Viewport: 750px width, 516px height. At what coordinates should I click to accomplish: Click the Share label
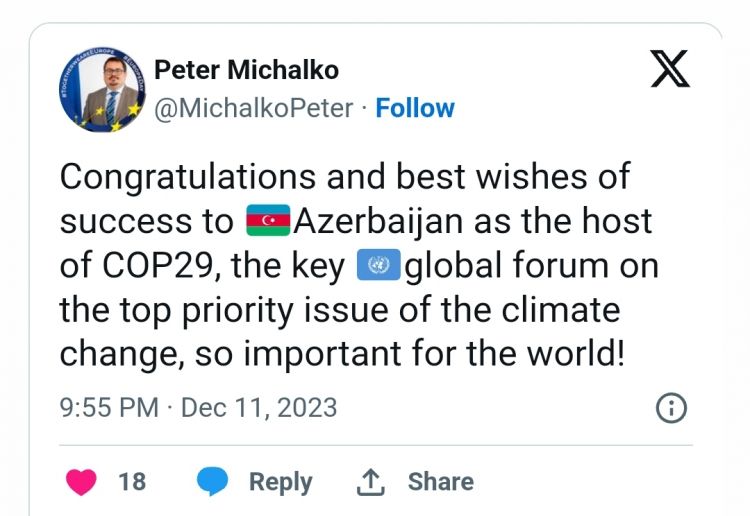click(440, 481)
